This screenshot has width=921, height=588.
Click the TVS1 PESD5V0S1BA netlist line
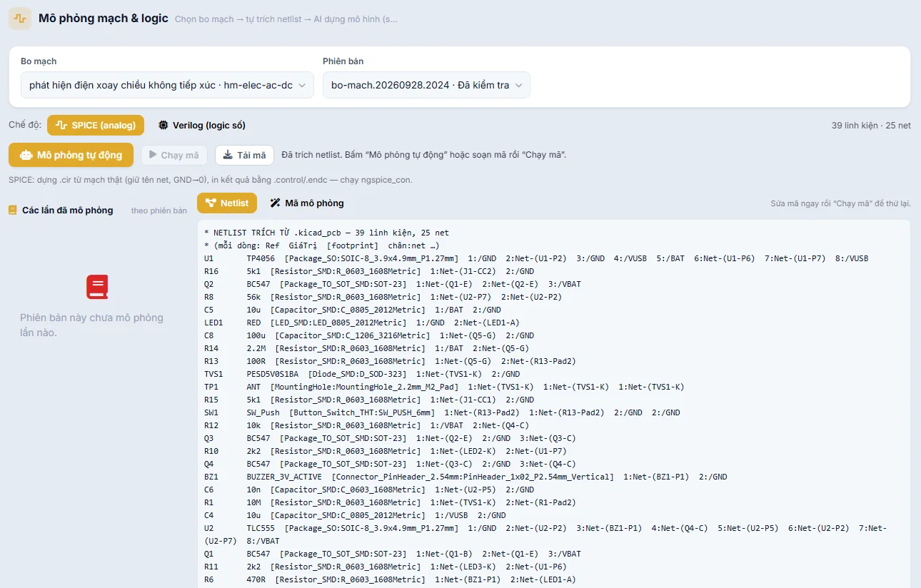point(362,374)
